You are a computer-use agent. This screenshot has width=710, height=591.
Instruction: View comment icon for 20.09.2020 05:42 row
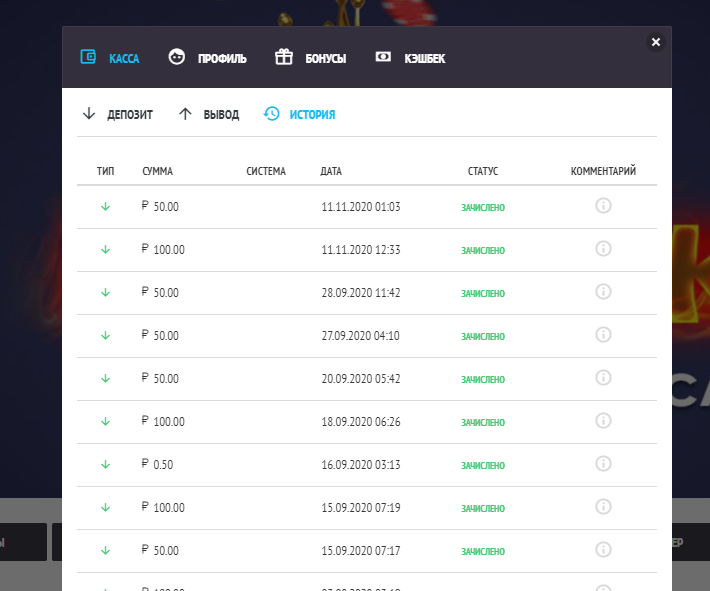[x=603, y=378]
